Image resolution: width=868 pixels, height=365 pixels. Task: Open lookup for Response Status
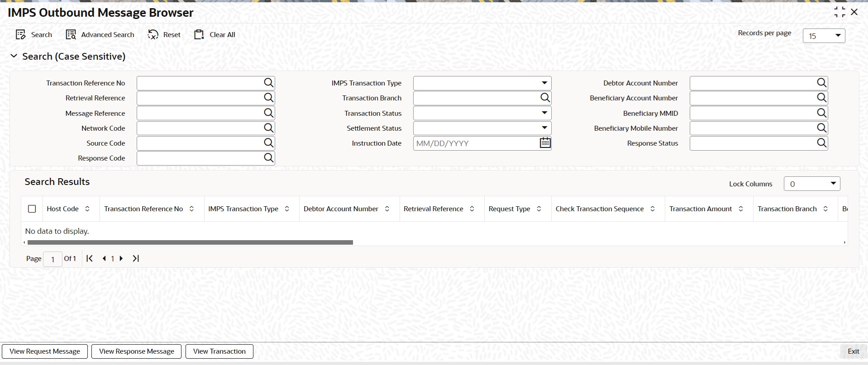(822, 143)
